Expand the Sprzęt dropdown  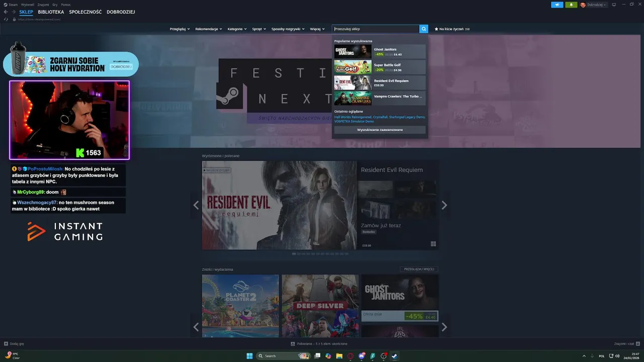click(x=259, y=29)
